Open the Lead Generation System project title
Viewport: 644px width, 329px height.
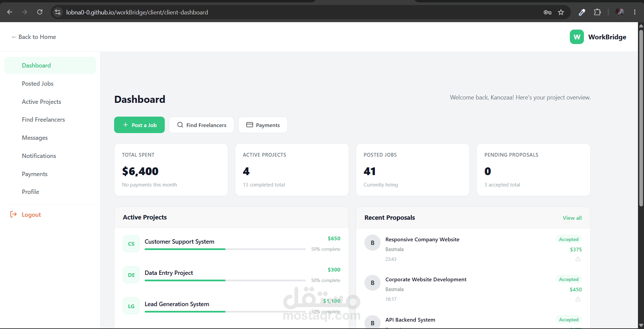pos(177,304)
